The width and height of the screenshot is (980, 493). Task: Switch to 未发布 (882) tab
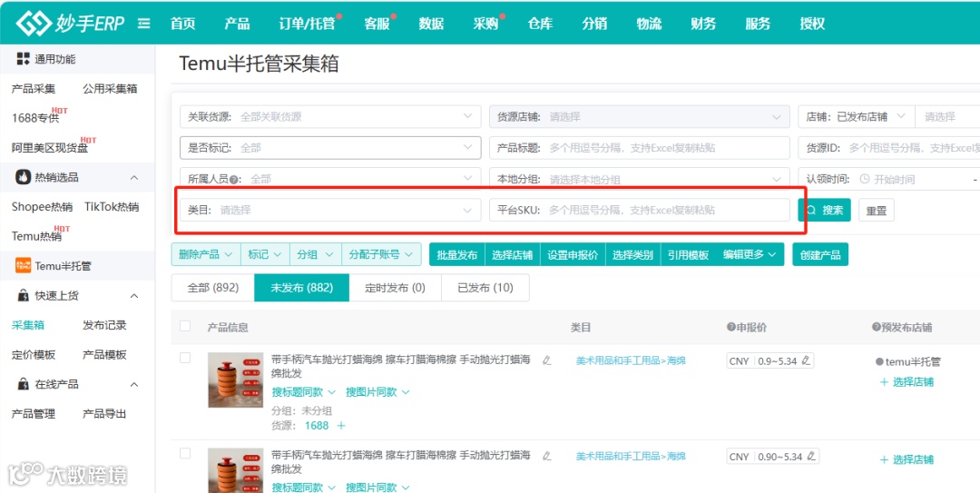pos(301,288)
